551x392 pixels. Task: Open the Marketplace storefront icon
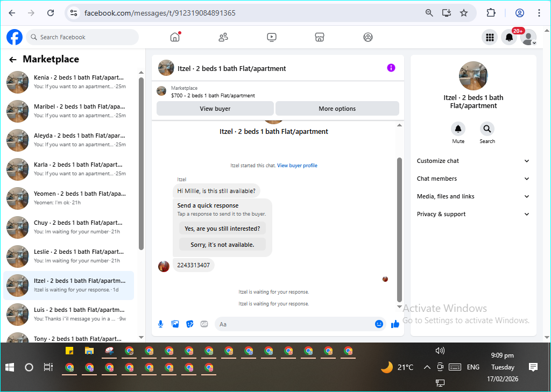[x=320, y=37]
